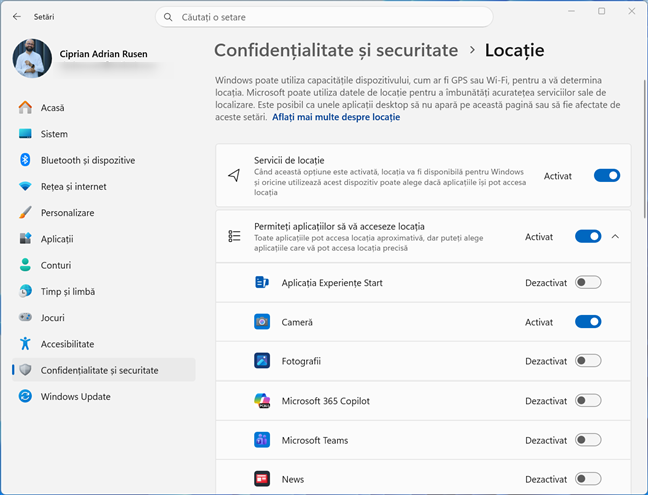Click the Confidențialitate și securitate breadcrumb

336,50
